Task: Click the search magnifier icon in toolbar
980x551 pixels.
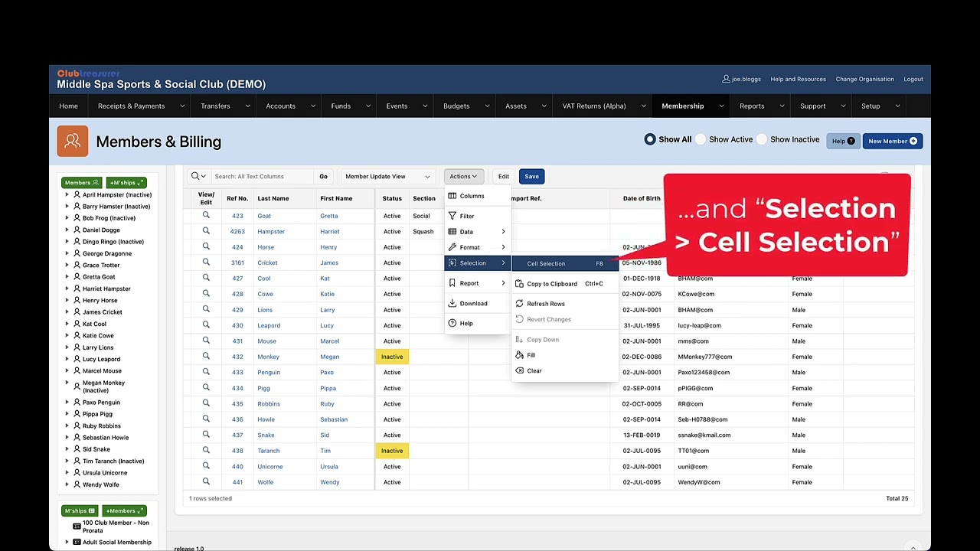Action: pyautogui.click(x=195, y=176)
